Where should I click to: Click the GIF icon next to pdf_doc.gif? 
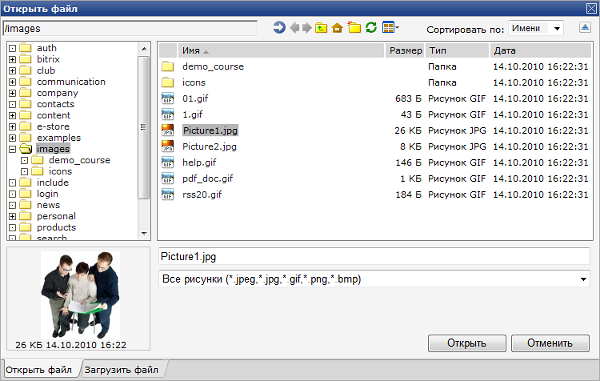[168, 179]
